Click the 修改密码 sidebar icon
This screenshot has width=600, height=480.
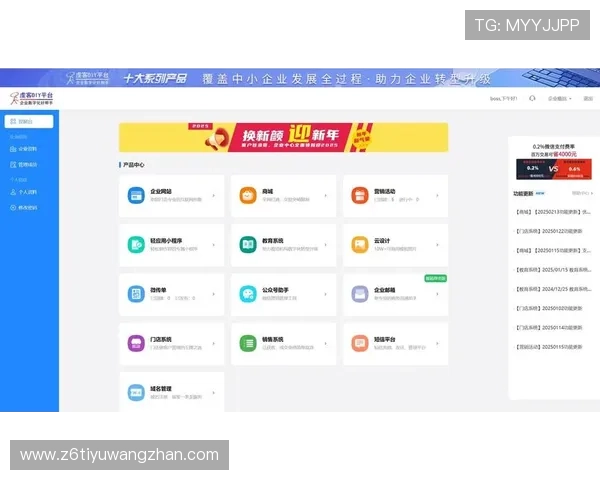[x=13, y=207]
